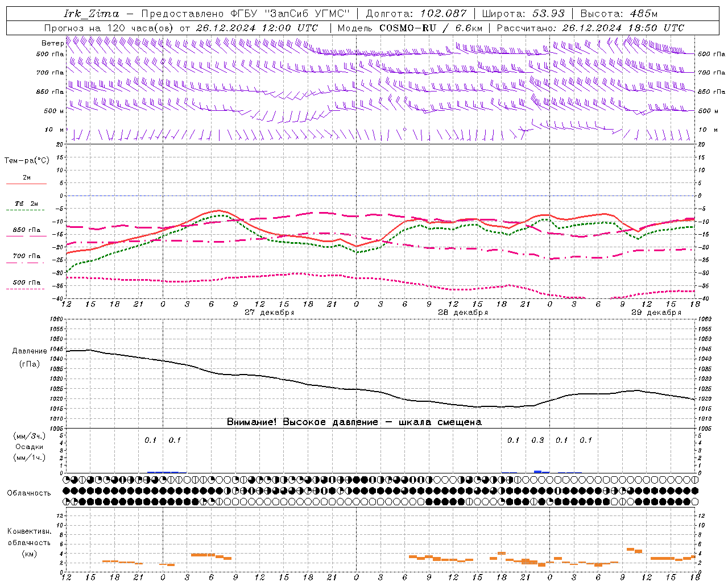Select the Облачность cloudiness label
This screenshot has height=582, width=728.
[29, 493]
